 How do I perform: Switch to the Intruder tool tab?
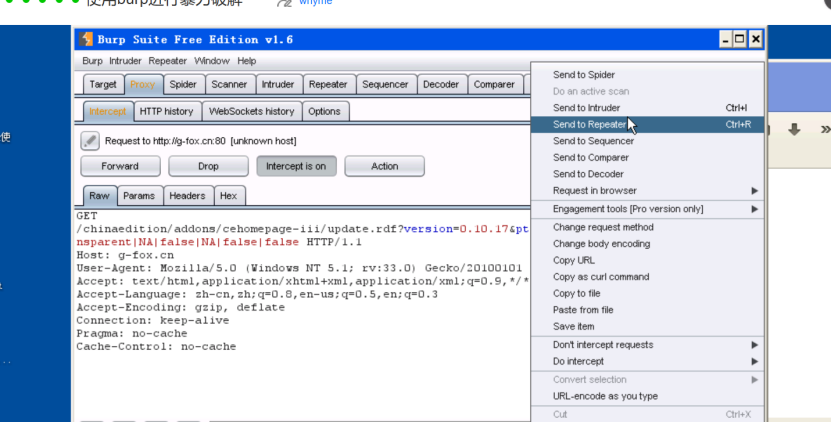[278, 84]
